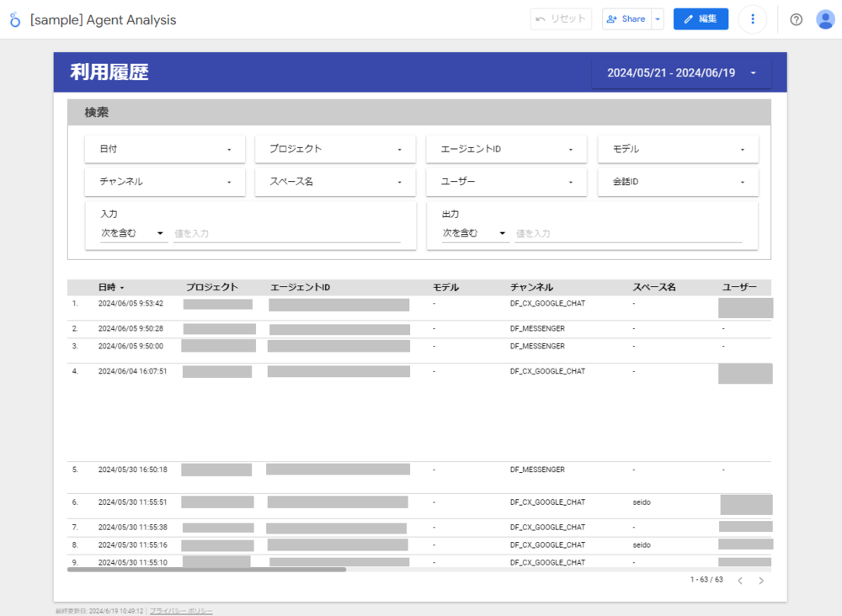Open the チャンネル filter dropdown
842x616 pixels.
(x=165, y=182)
